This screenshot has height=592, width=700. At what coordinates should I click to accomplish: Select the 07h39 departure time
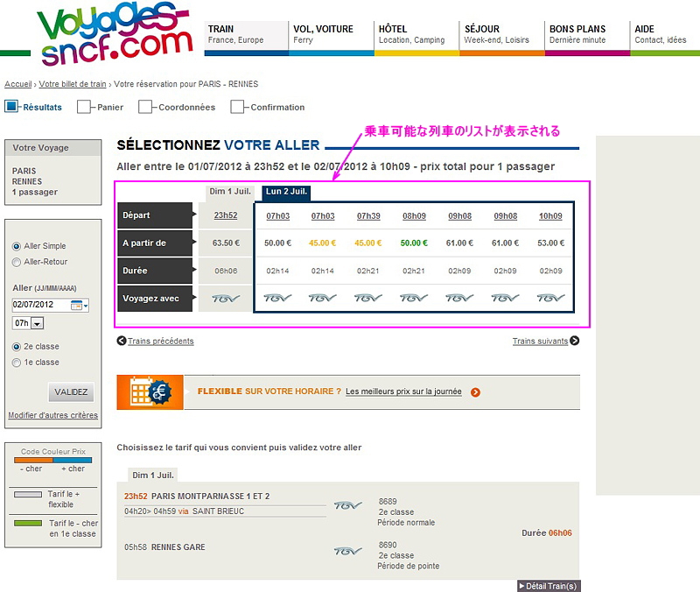click(368, 215)
